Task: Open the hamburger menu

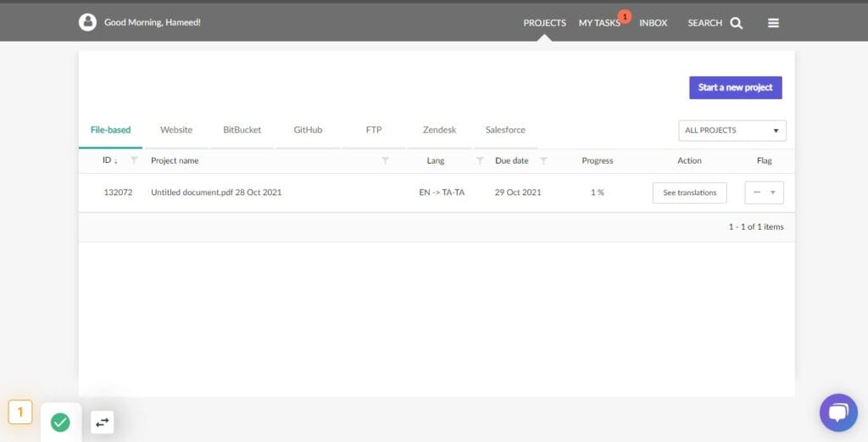Action: coord(773,23)
